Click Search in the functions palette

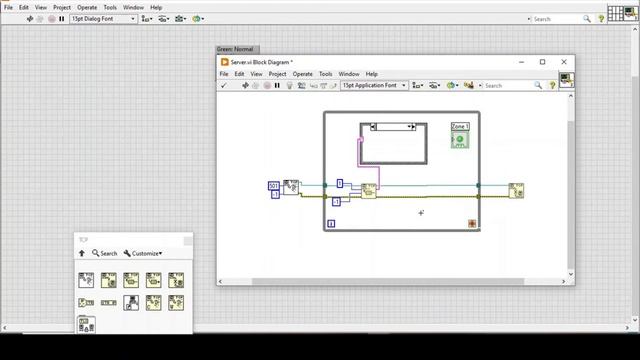point(104,253)
